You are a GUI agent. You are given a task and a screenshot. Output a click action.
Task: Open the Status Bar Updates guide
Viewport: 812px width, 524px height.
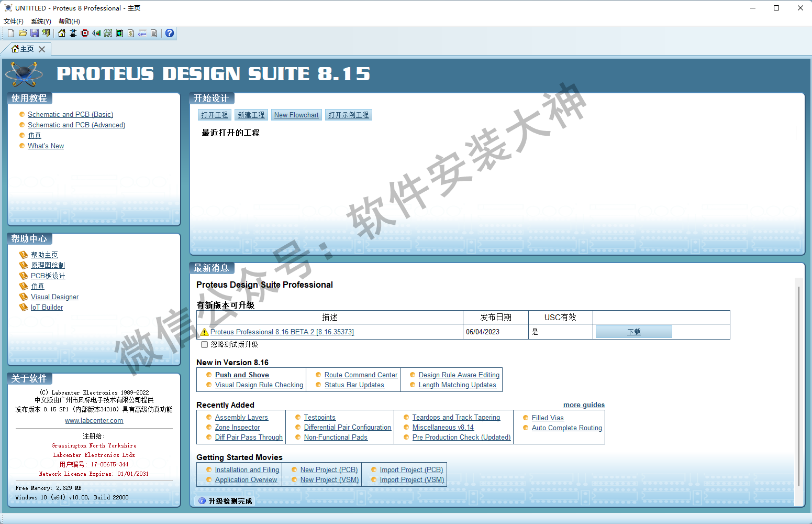click(x=354, y=385)
